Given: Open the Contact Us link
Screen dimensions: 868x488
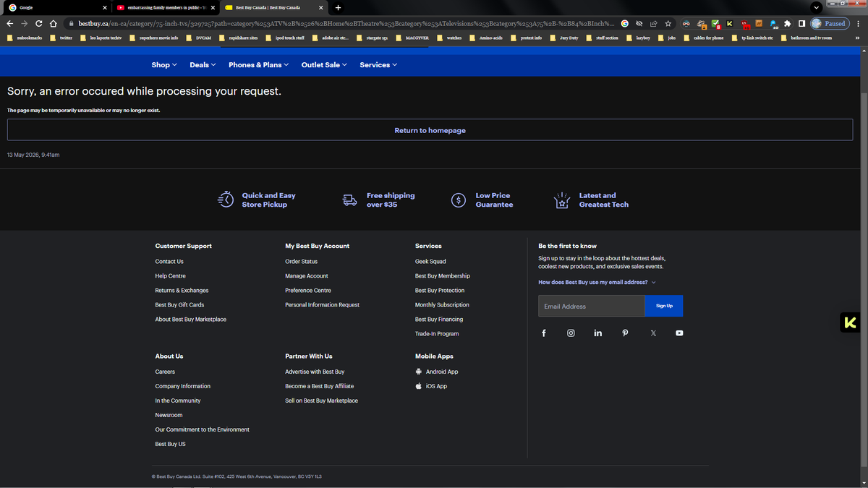Looking at the screenshot, I should (169, 262).
